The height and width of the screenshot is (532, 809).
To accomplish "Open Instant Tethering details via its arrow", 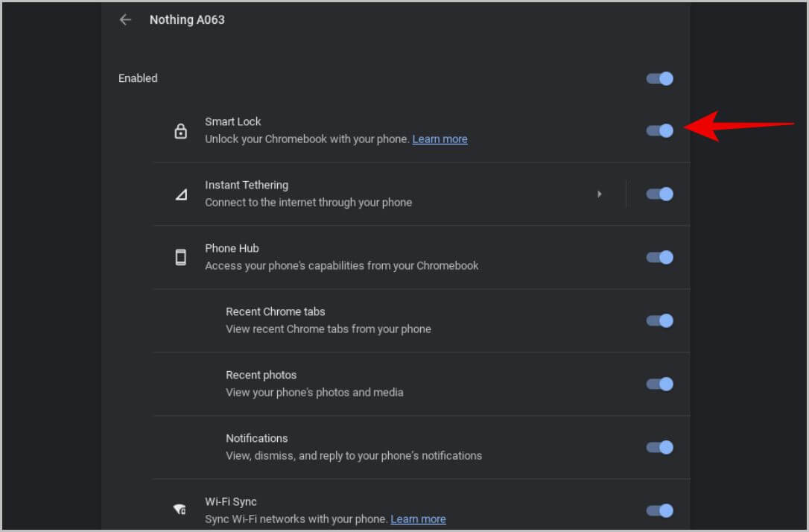I will (599, 194).
